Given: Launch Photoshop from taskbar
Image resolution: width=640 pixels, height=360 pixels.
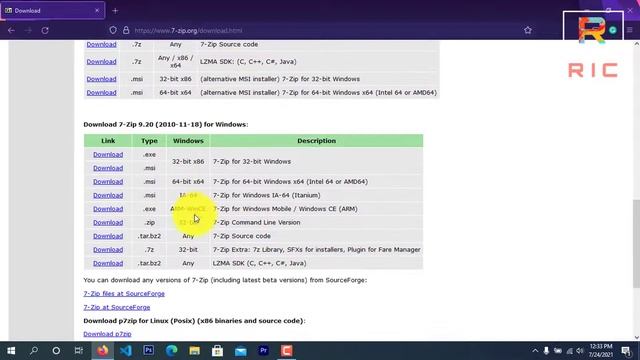Looking at the screenshot, I should (x=149, y=351).
